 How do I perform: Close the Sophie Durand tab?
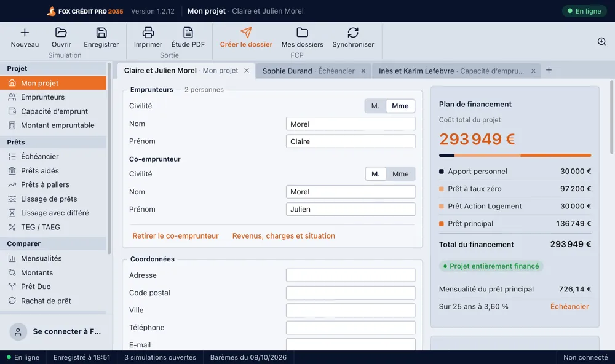pos(363,71)
